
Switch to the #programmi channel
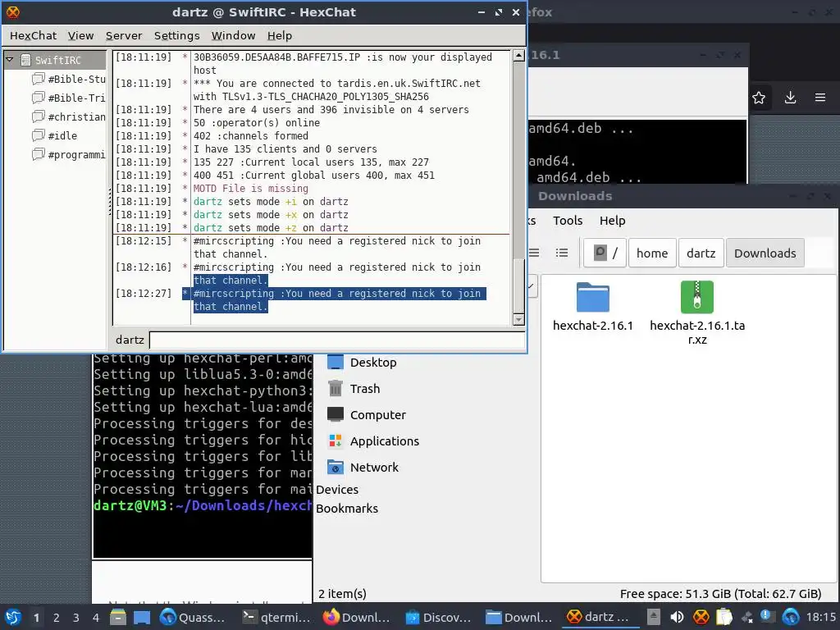[76, 155]
